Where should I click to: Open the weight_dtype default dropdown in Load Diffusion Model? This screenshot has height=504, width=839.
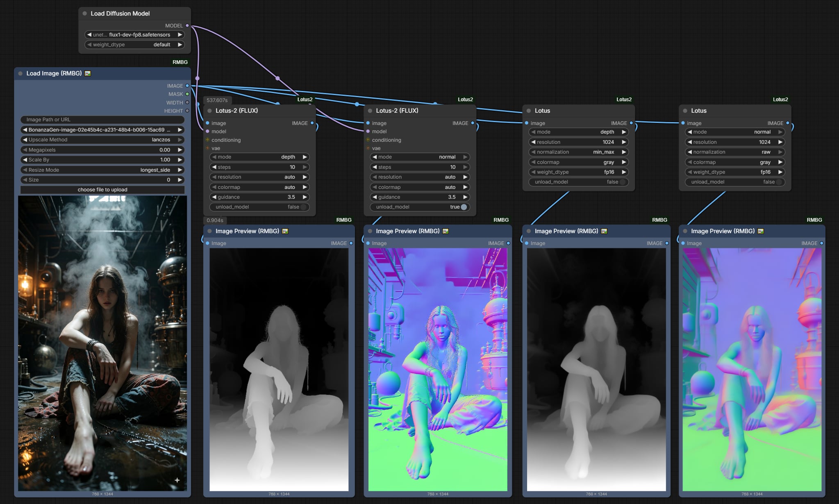click(x=134, y=45)
